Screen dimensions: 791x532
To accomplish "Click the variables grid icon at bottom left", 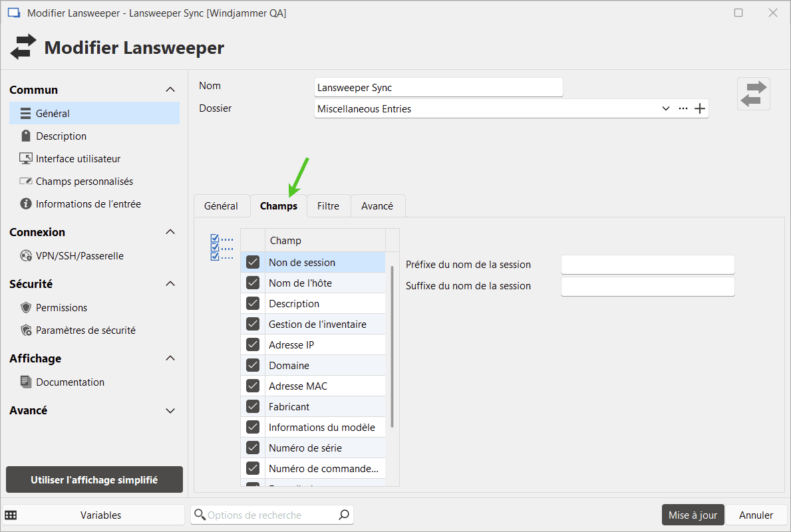I will 11,515.
